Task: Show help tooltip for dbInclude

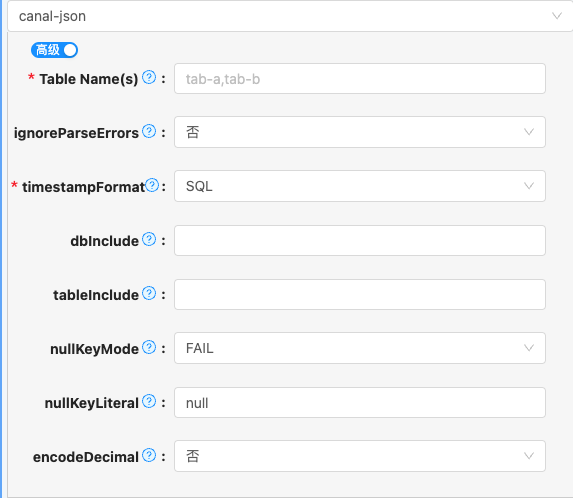Action: tap(149, 239)
